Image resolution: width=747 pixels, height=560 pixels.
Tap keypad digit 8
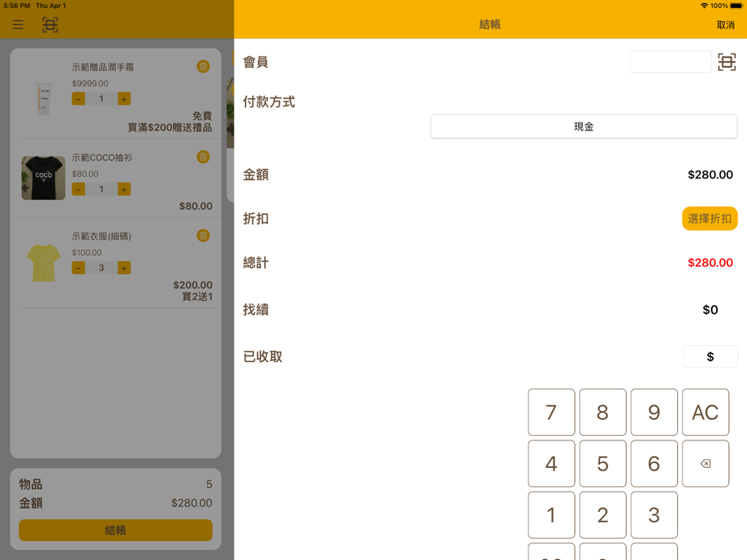602,412
